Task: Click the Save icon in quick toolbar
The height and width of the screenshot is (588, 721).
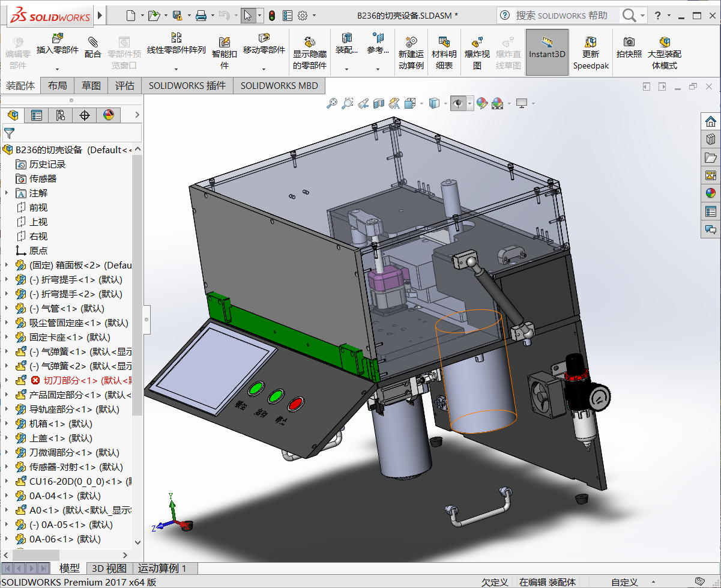Action: point(177,16)
